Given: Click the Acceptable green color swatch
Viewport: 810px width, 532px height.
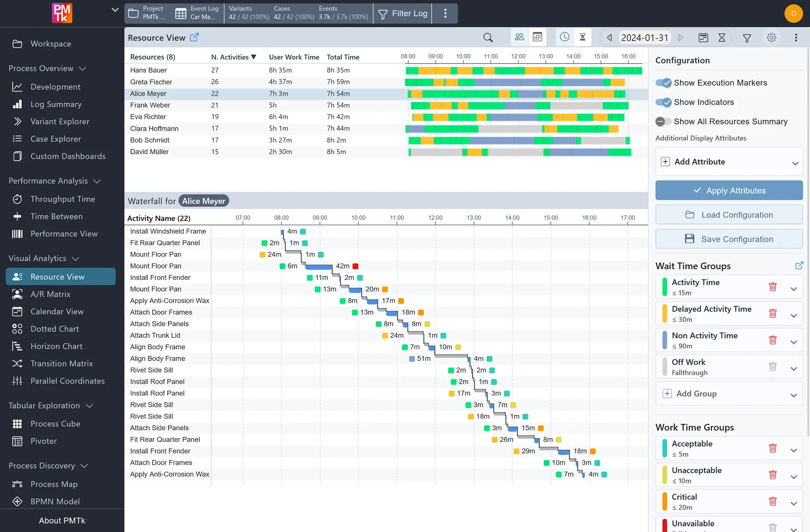Looking at the screenshot, I should pos(665,448).
